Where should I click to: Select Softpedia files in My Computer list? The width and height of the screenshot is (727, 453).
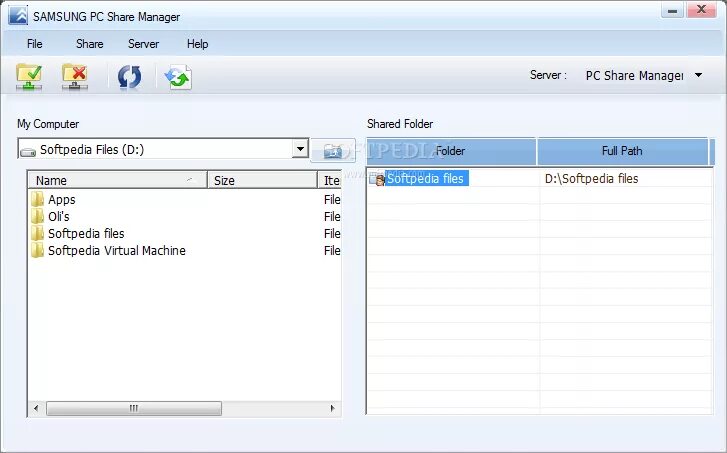(x=86, y=234)
